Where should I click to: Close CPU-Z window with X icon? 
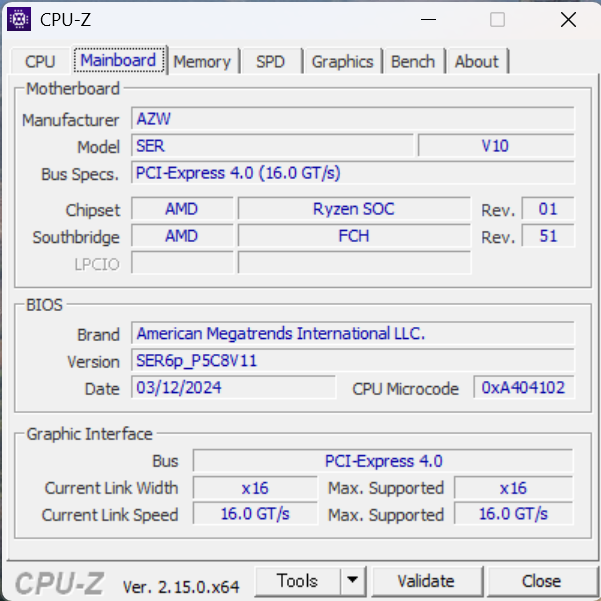[568, 20]
